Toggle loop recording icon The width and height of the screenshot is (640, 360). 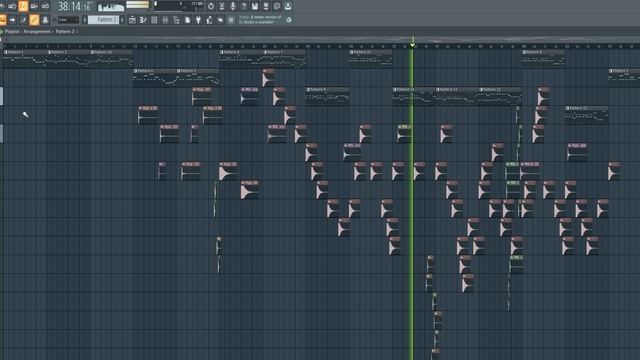point(45,6)
